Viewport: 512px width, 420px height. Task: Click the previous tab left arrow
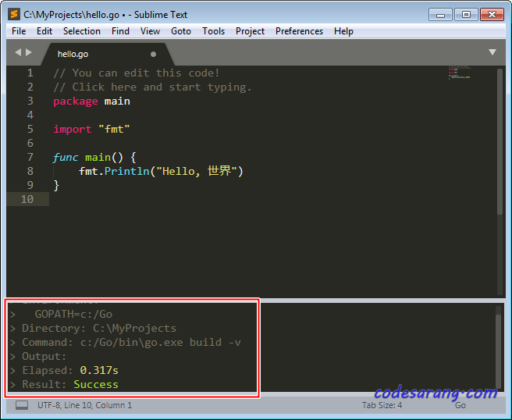click(x=18, y=52)
